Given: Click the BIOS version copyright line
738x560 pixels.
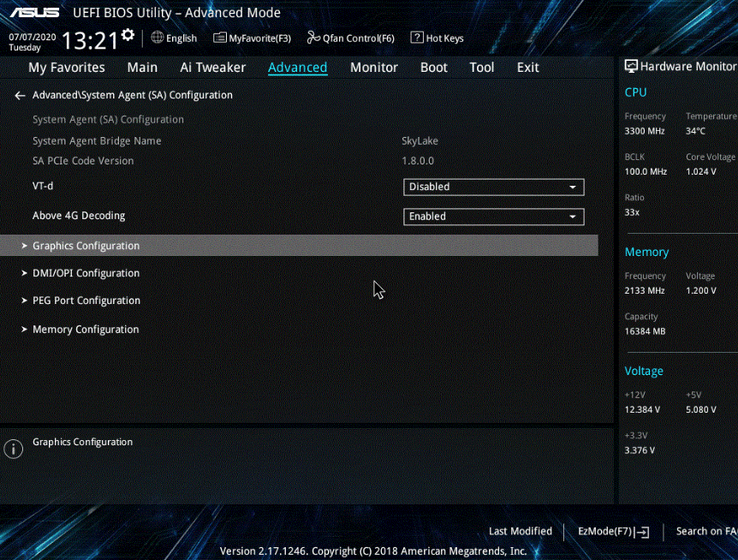Looking at the screenshot, I should coord(372,551).
